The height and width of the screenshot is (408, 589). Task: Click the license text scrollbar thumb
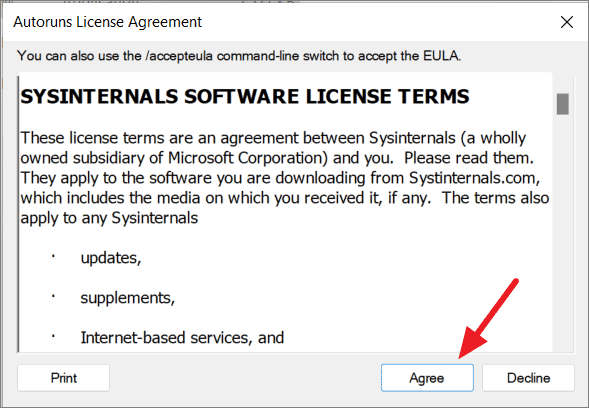coord(563,104)
